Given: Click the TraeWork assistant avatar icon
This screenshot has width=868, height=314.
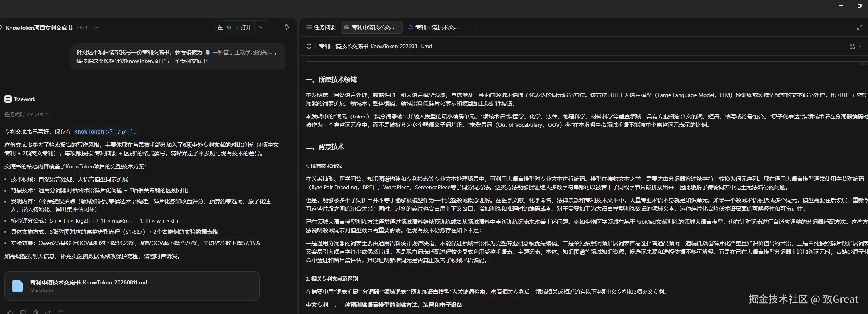Looking at the screenshot, I should point(8,99).
